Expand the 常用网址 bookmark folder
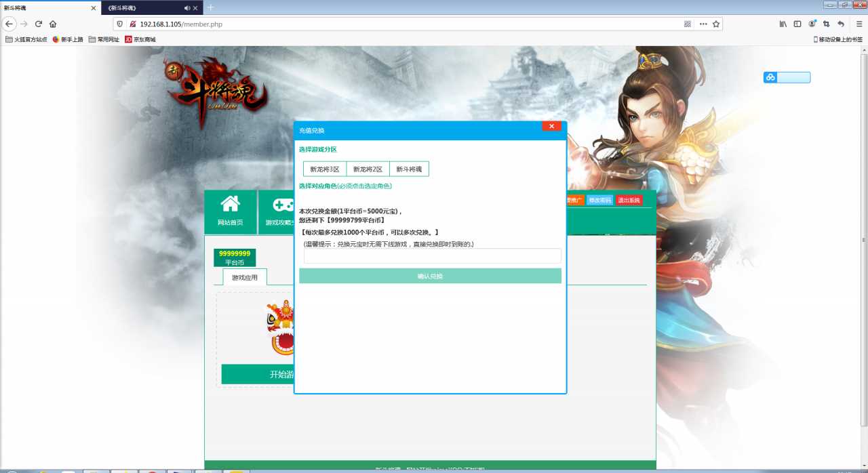The image size is (868, 473). (x=104, y=39)
